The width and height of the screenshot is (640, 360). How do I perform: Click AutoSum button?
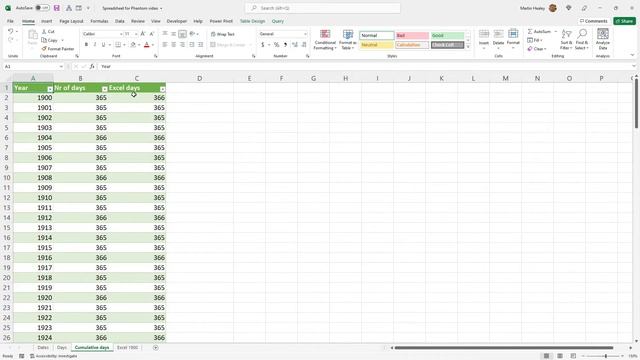(x=539, y=31)
